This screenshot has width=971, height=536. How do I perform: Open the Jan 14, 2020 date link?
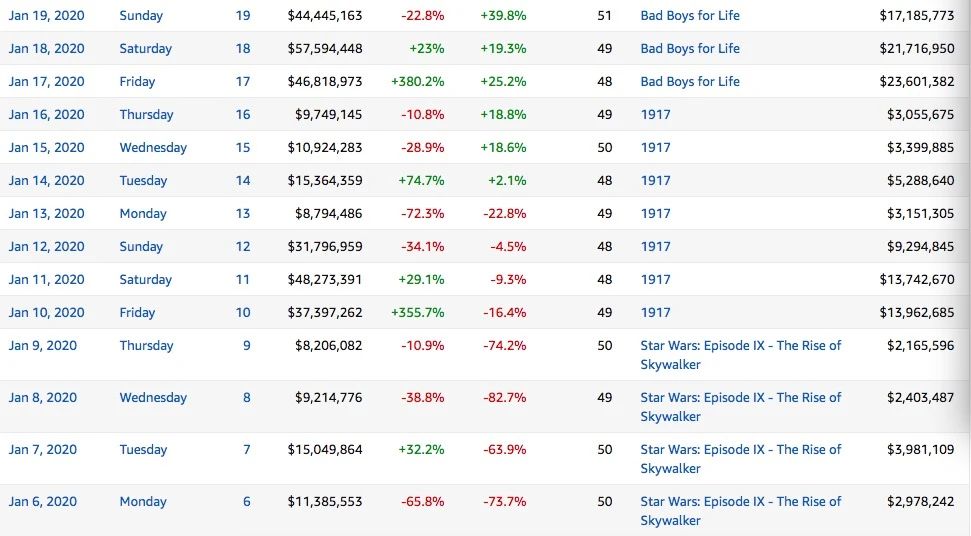click(47, 181)
